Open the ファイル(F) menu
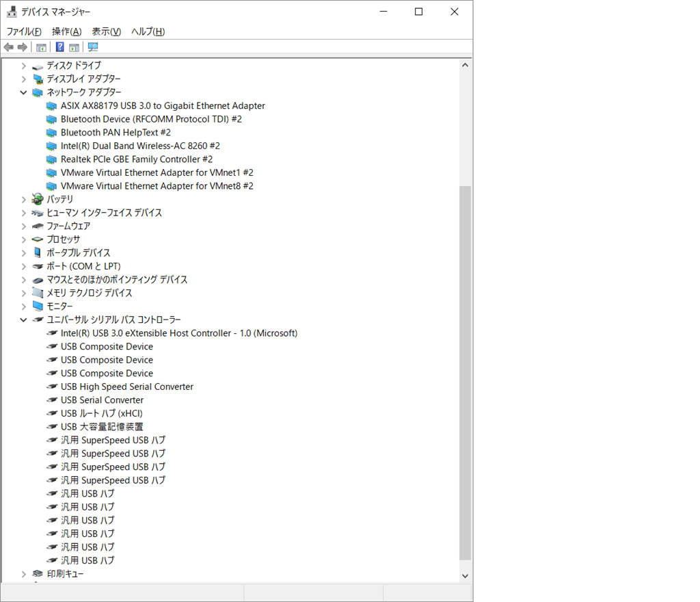 tap(24, 31)
